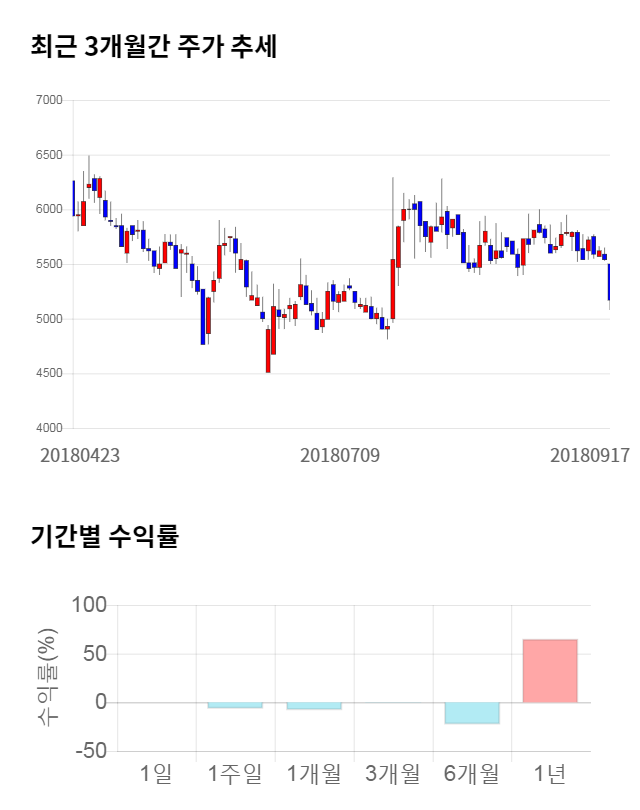Click the 5500 price axis label
The height and width of the screenshot is (810, 640).
[48, 264]
